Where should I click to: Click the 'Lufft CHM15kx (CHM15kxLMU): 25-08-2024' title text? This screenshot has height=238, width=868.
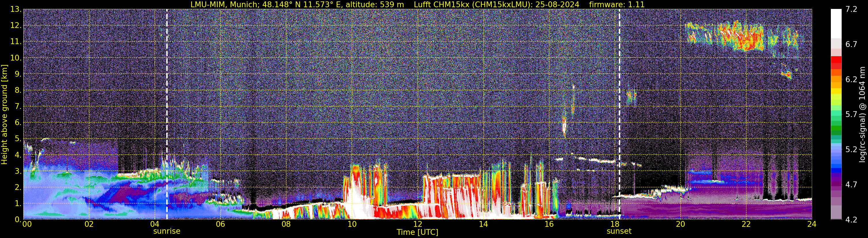coord(496,4)
